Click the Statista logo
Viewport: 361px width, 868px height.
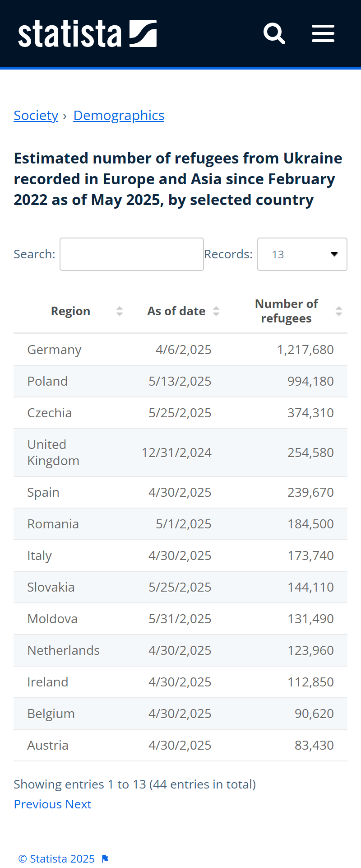click(x=87, y=33)
